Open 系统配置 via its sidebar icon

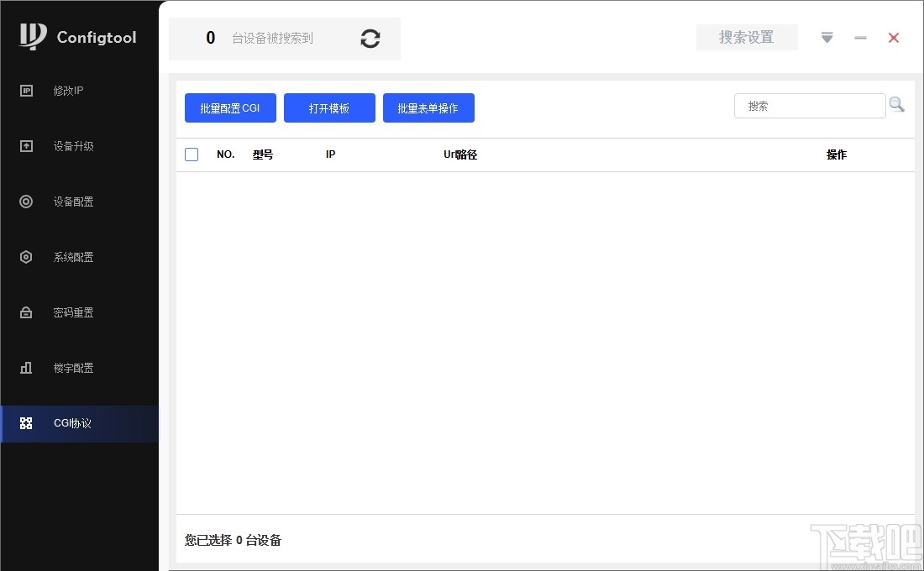25,257
